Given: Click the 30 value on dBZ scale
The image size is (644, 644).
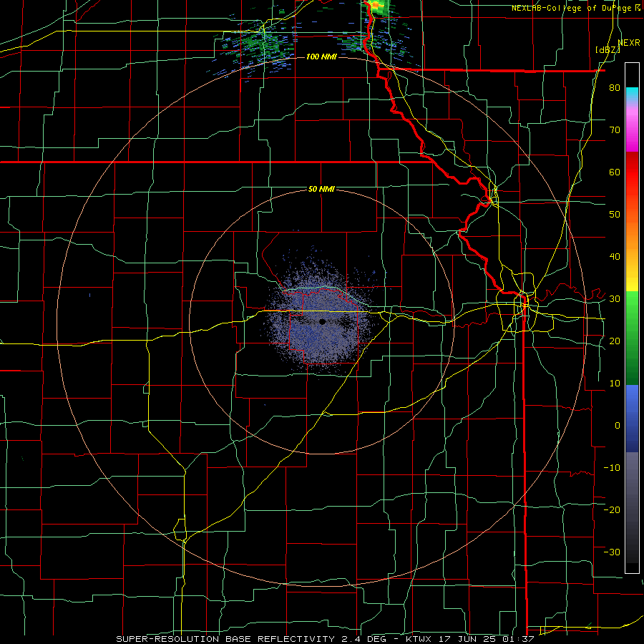Looking at the screenshot, I should coord(615,298).
